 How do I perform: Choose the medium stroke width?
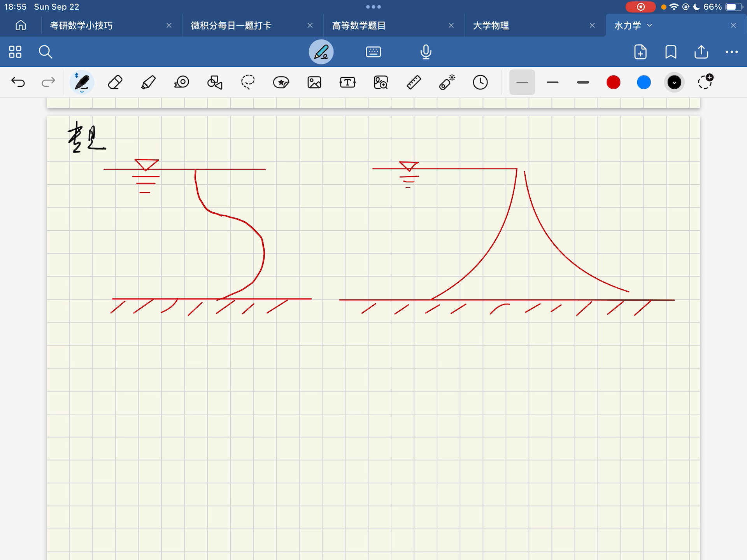[x=552, y=82]
